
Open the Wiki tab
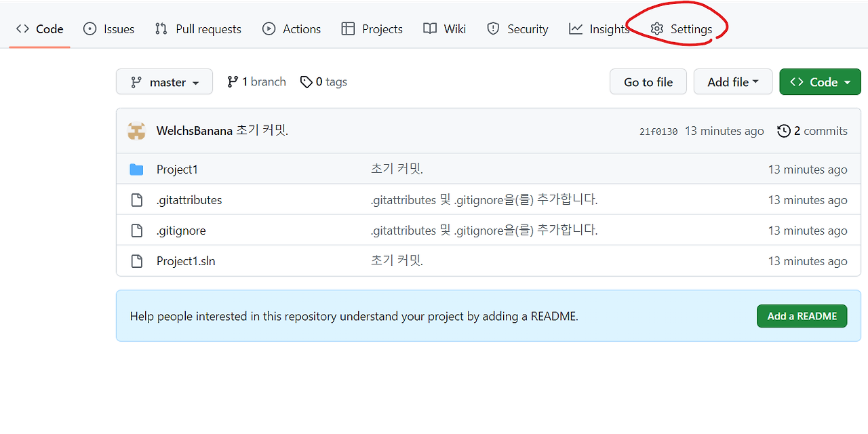point(445,29)
